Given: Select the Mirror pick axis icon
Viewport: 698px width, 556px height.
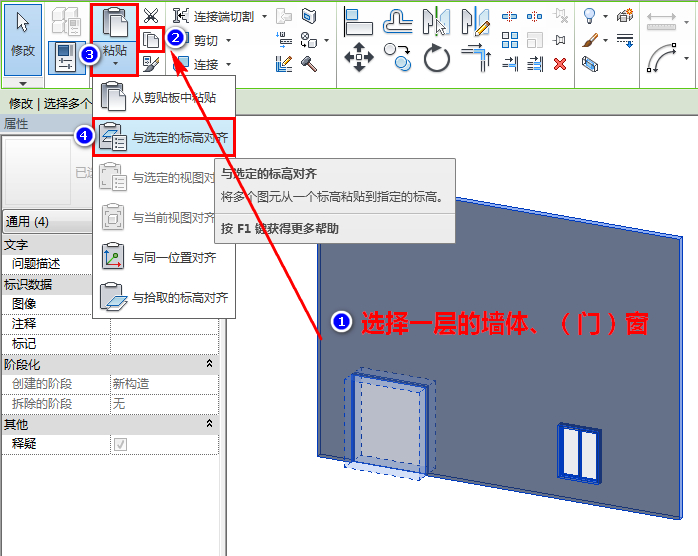Looking at the screenshot, I should pos(436,20).
